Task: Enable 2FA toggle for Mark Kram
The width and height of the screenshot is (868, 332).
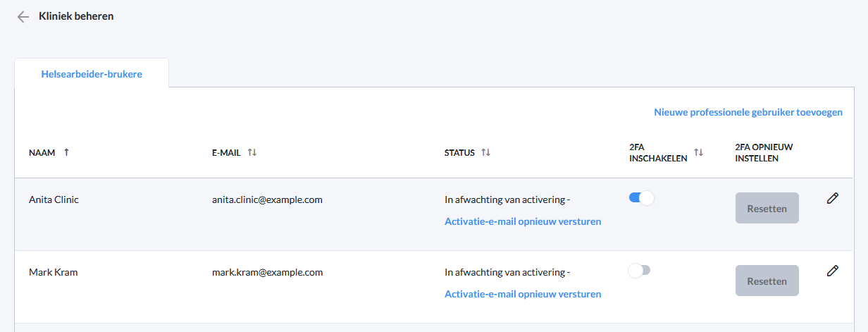Action: (640, 270)
